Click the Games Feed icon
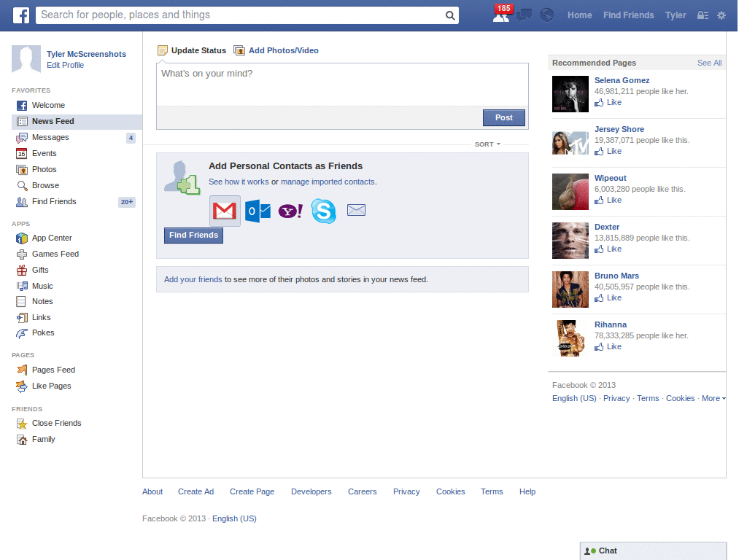747x560 pixels. pos(22,254)
